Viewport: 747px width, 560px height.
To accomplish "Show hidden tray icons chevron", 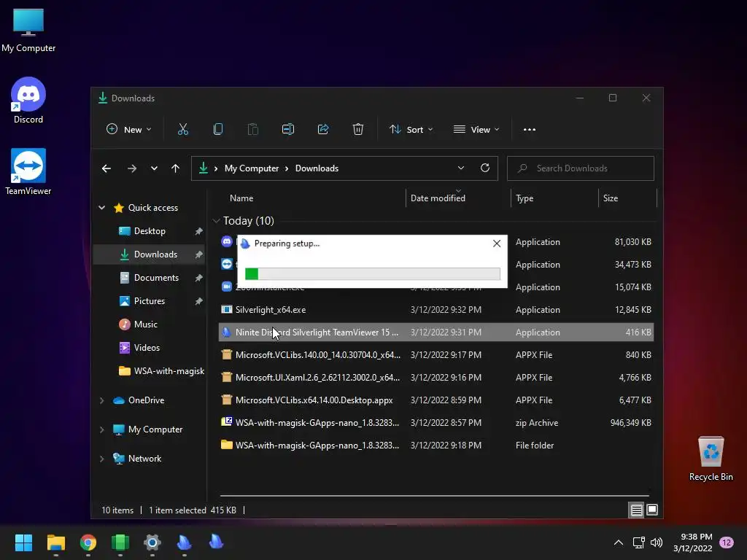I will click(619, 542).
